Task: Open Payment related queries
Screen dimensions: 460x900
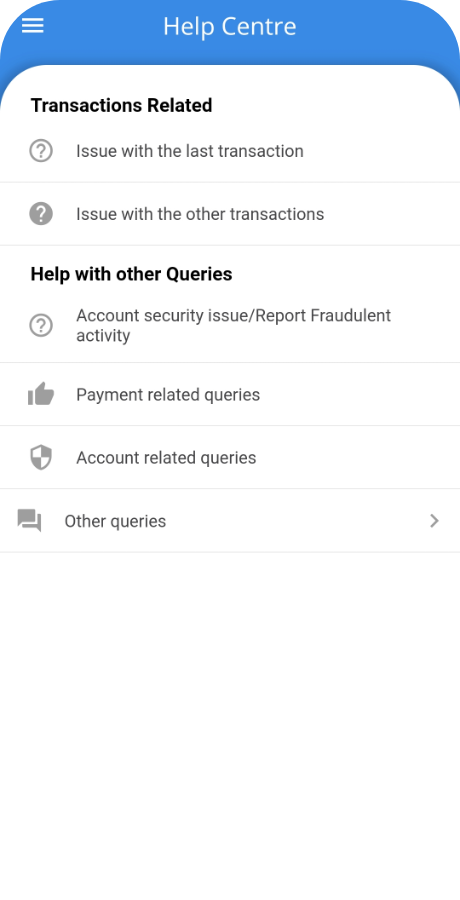Action: (230, 394)
